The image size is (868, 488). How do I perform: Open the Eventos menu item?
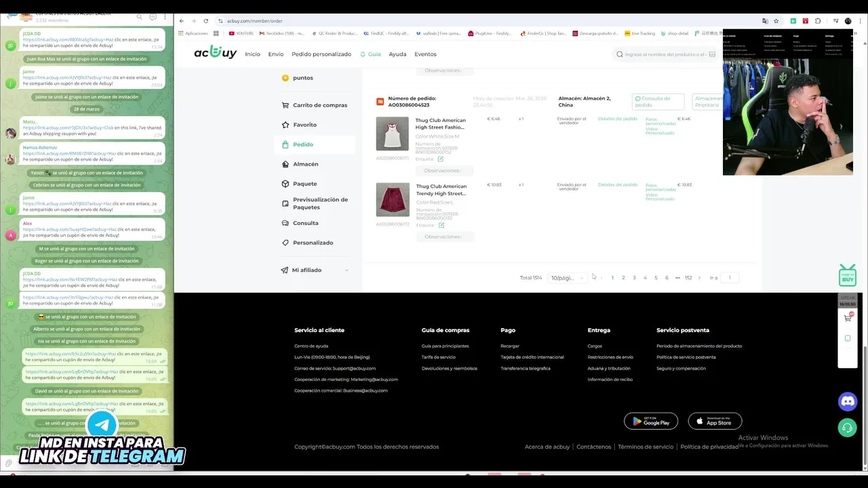pyautogui.click(x=425, y=54)
